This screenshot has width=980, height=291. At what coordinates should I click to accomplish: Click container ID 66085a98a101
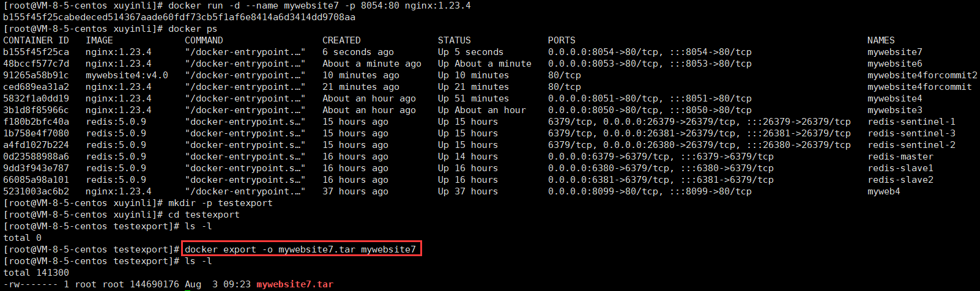36,180
